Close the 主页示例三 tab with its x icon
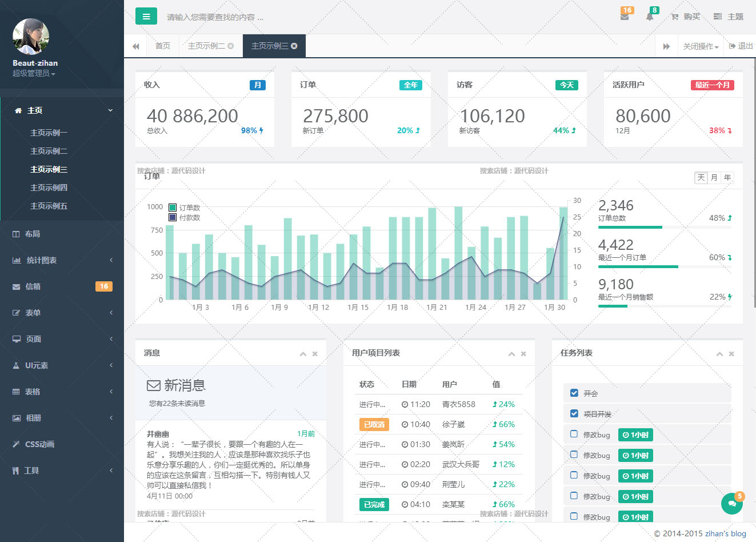Image resolution: width=756 pixels, height=542 pixels. click(x=294, y=46)
